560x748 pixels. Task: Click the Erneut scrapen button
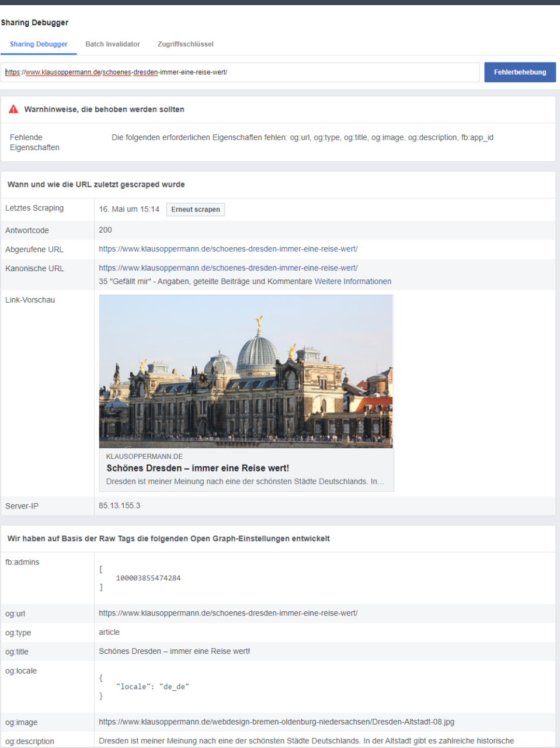click(196, 209)
